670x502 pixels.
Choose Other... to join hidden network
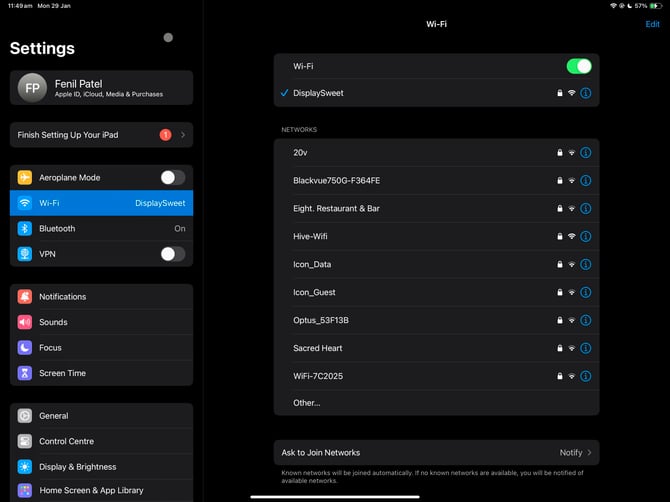point(307,403)
